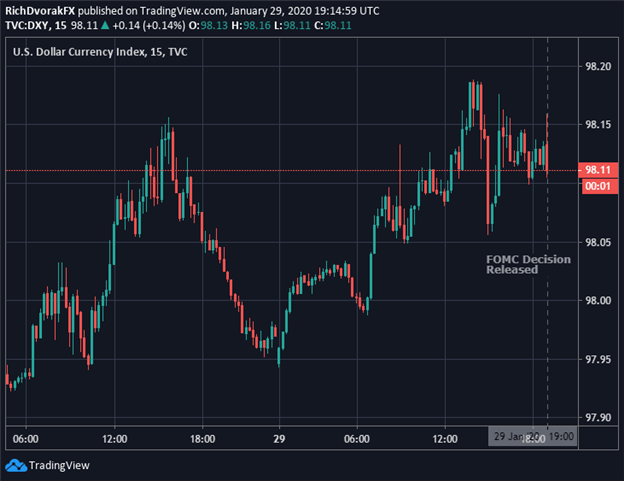The height and width of the screenshot is (481, 624).
Task: Click the 29 date label on time axis
Action: pyautogui.click(x=279, y=439)
